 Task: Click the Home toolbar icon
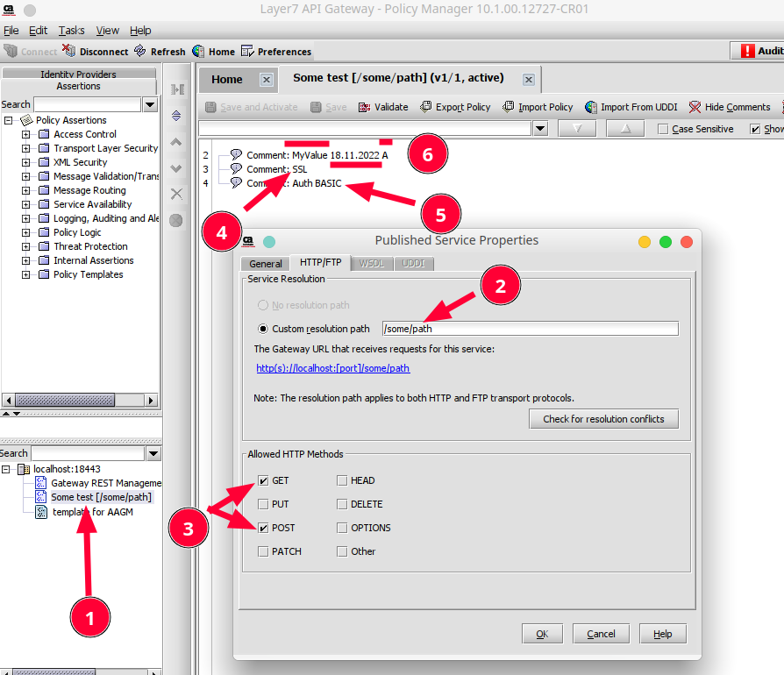(199, 52)
